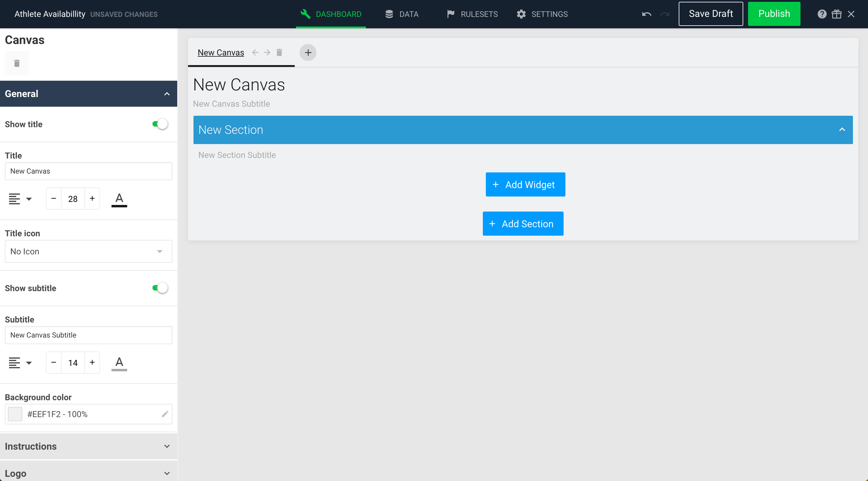Open the Title icon dropdown
This screenshot has height=481, width=868.
(88, 251)
